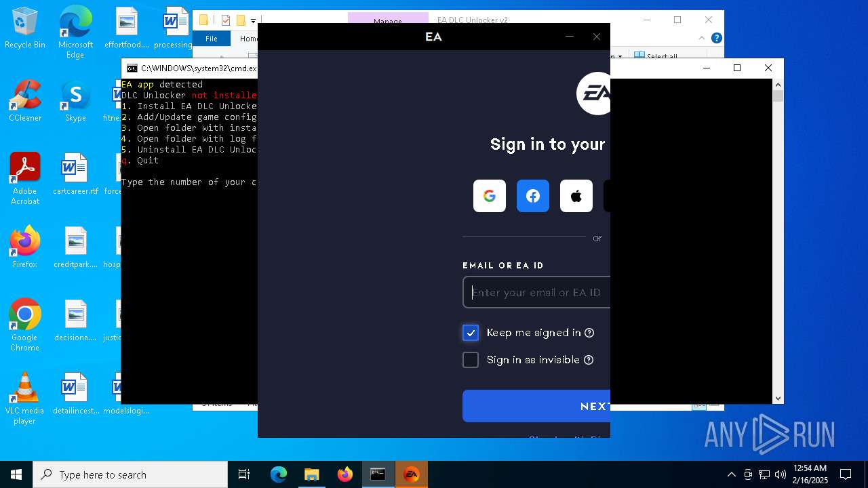Viewport: 868px width, 488px height.
Task: Select cartcareer.rtf desktop file
Action: (x=75, y=174)
